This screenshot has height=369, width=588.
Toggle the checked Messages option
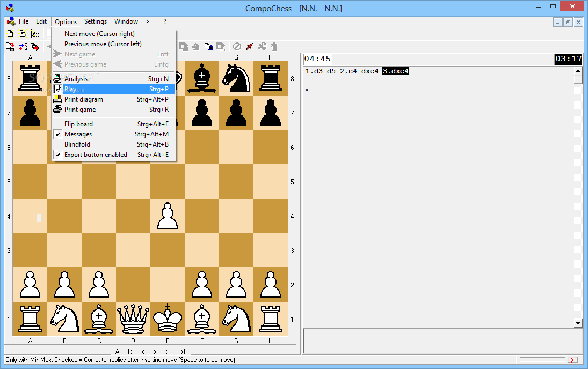(114, 134)
